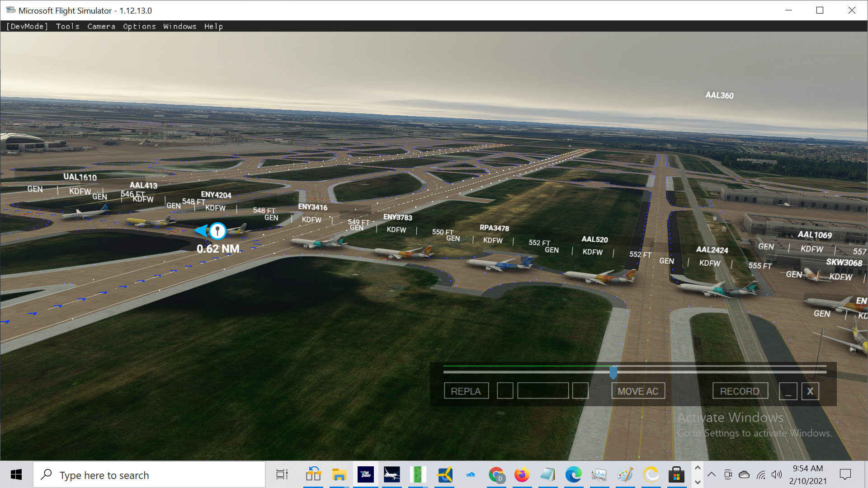Open the volume speaker tray icon
Viewport: 868px width, 488px height.
pos(777,474)
